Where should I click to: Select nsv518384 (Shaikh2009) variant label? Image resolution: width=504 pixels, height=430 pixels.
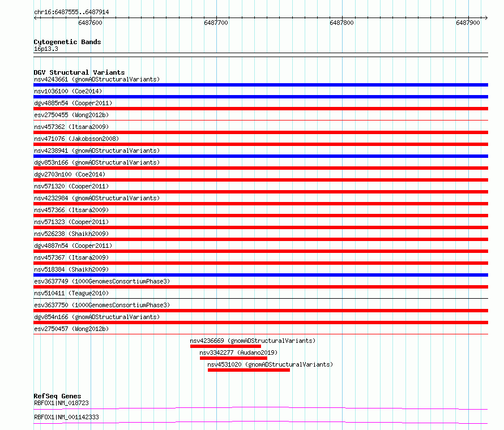(71, 269)
